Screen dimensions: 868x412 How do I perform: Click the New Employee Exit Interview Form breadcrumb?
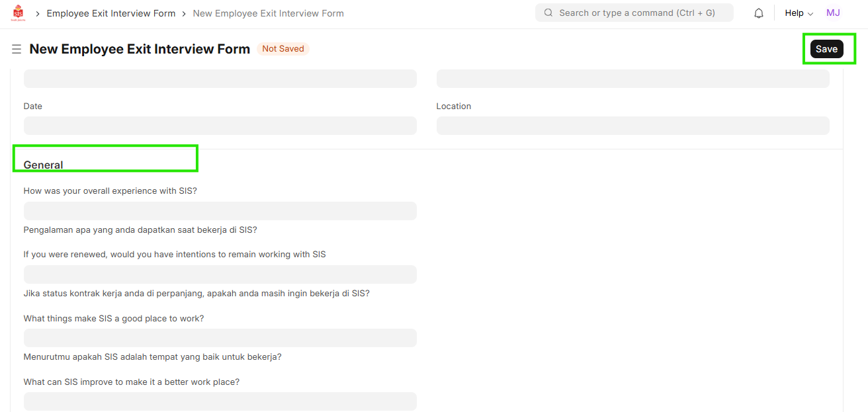pos(268,13)
